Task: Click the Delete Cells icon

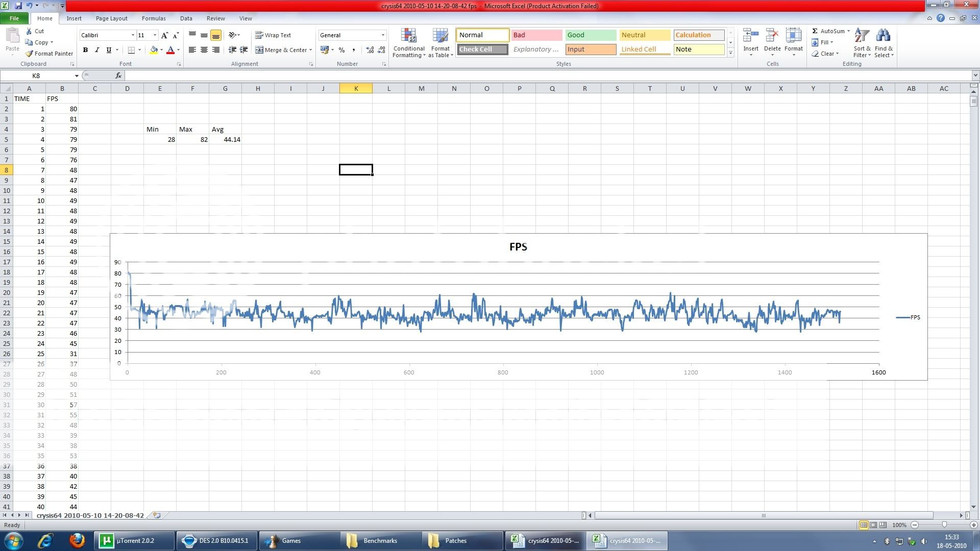Action: 772,36
